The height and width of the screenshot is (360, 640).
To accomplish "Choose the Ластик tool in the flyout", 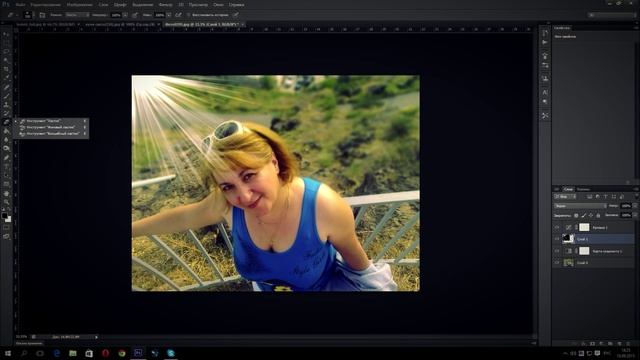I will point(51,121).
